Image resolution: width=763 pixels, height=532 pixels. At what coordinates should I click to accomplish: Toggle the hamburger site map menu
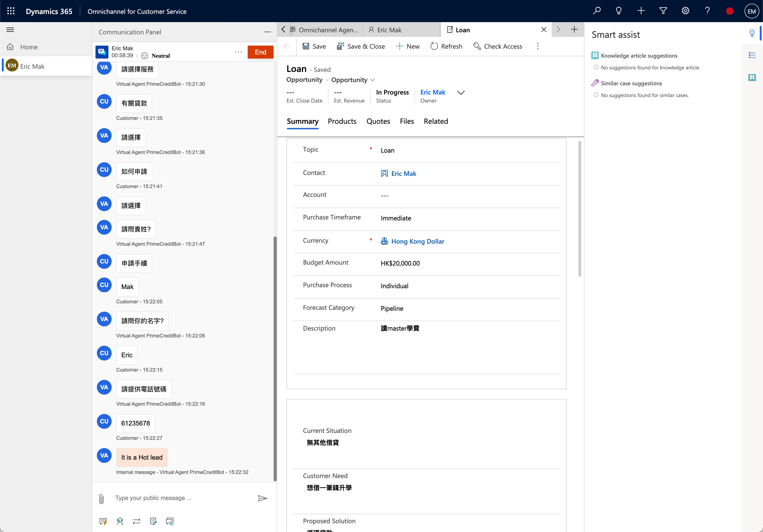[10, 30]
